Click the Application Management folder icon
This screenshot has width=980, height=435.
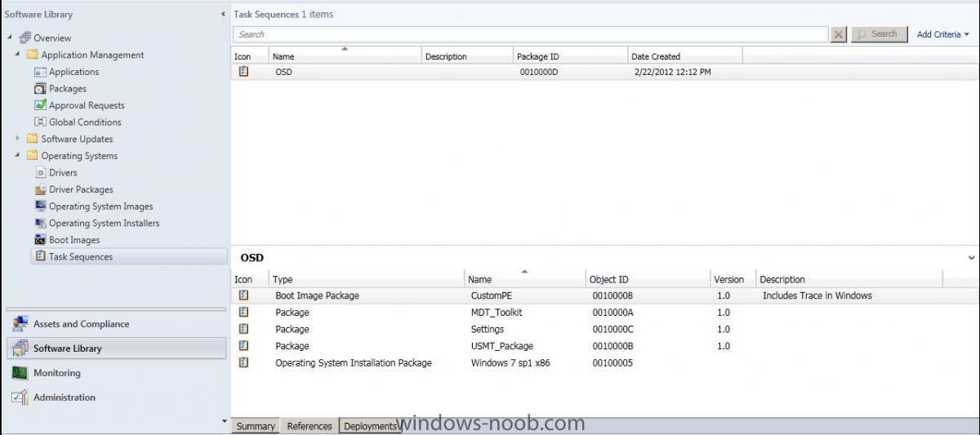33,55
